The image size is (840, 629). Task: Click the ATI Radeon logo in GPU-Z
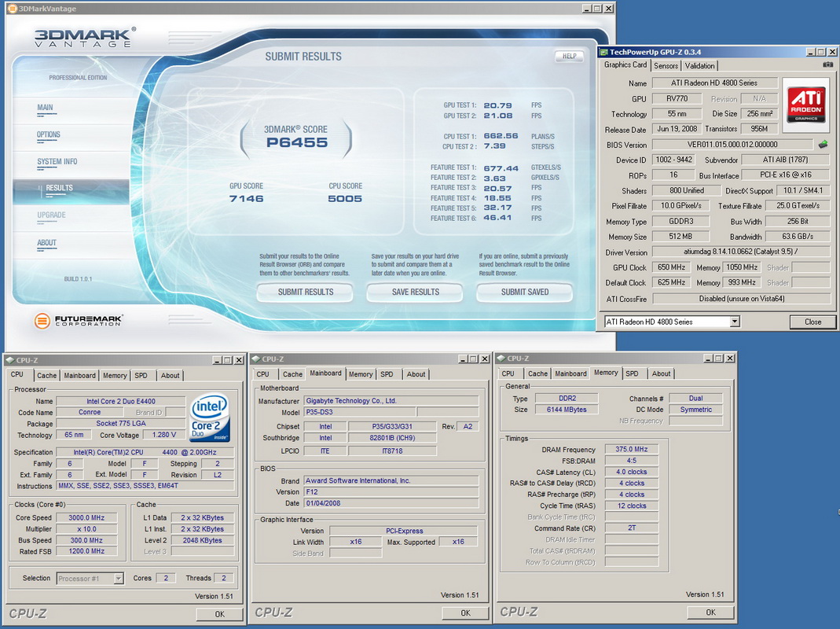coord(805,105)
